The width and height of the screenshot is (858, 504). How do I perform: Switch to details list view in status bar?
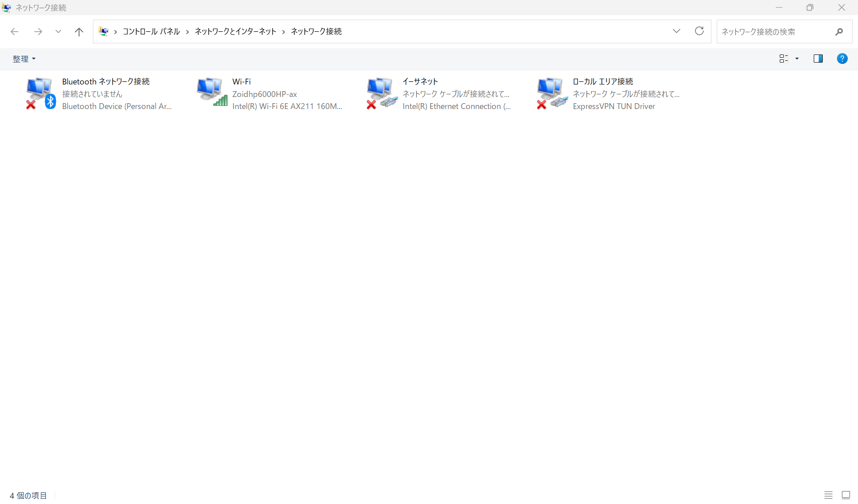pos(828,495)
